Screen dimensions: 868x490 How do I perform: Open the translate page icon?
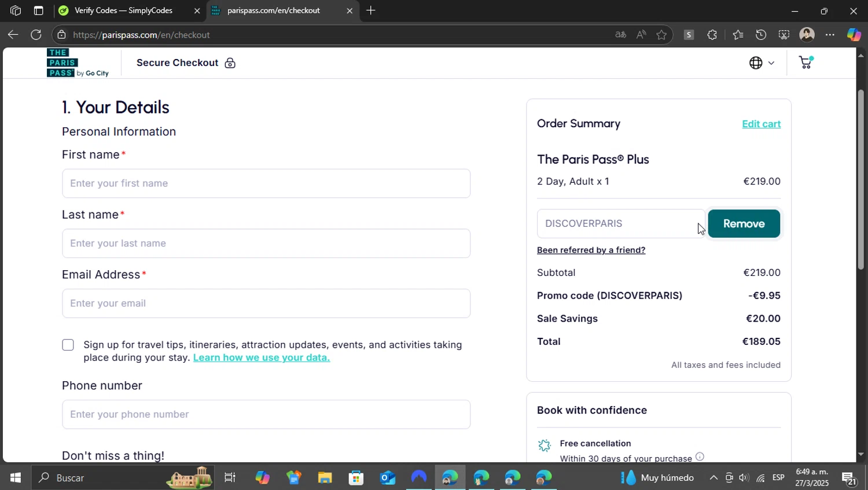(x=620, y=35)
